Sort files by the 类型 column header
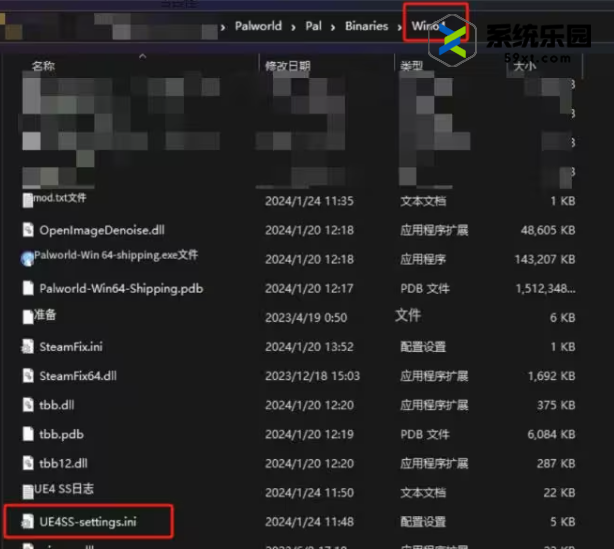The width and height of the screenshot is (614, 549). pos(411,66)
